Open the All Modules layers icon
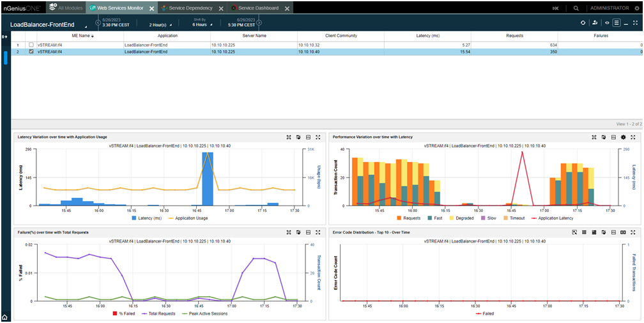This screenshot has height=323, width=644. pyautogui.click(x=52, y=8)
